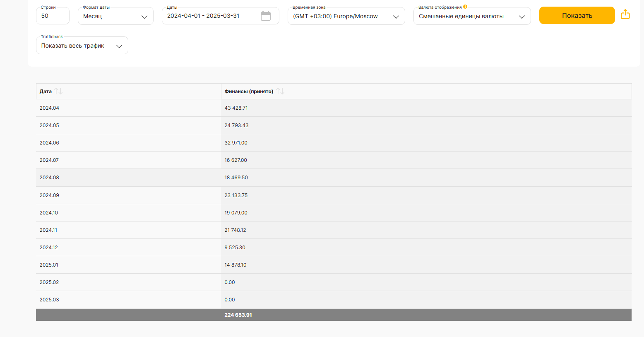The image size is (644, 337).
Task: Click the 24 793.43 finance value
Action: pos(236,125)
